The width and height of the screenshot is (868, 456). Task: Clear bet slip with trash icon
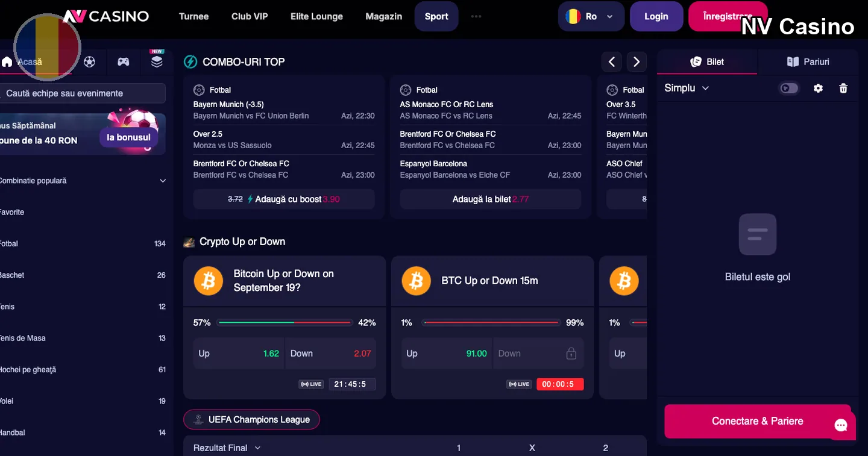pos(843,88)
